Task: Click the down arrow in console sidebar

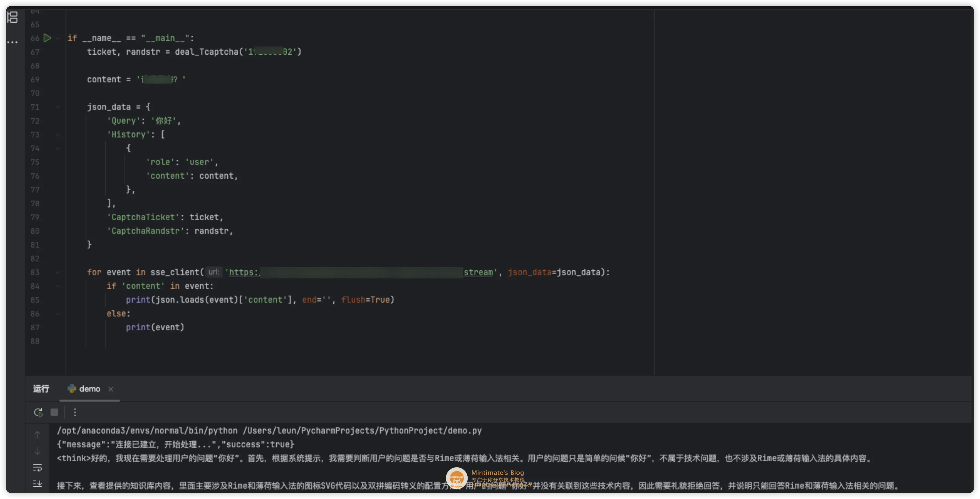Action: pyautogui.click(x=37, y=451)
